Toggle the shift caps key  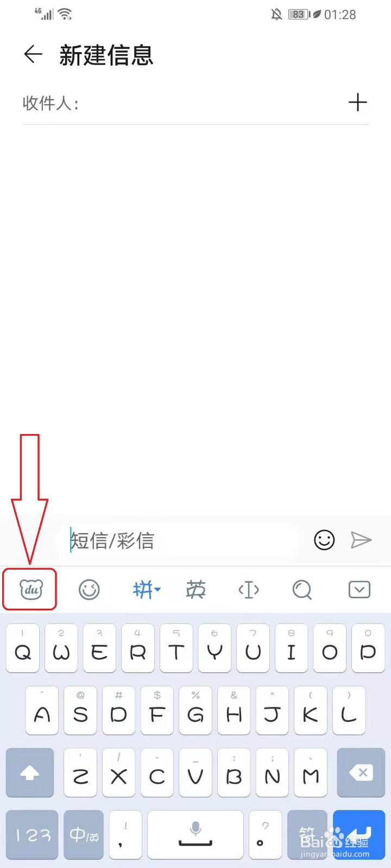(30, 773)
